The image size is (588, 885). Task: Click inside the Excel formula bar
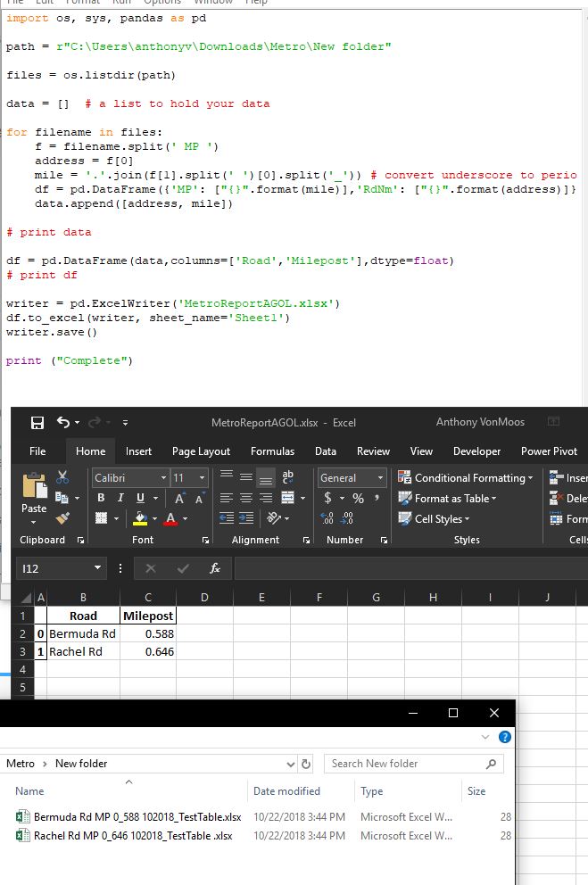click(410, 568)
